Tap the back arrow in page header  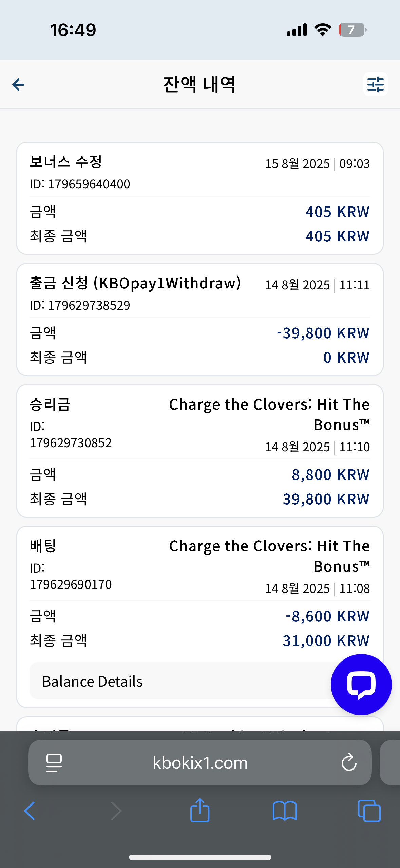pyautogui.click(x=18, y=85)
